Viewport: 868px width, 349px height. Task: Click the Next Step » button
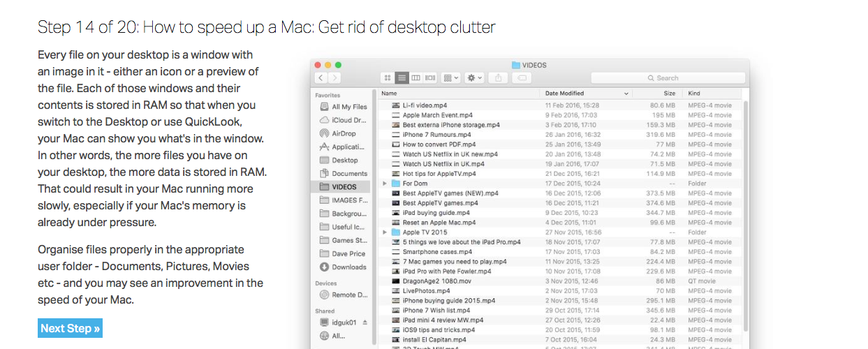tap(70, 328)
